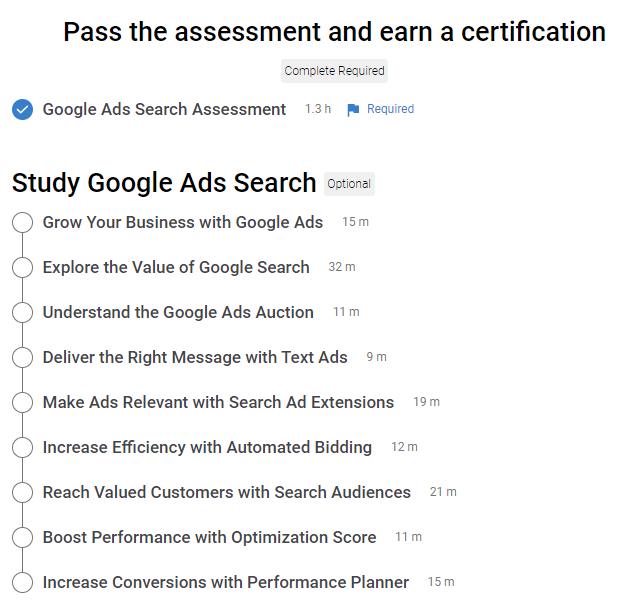The height and width of the screenshot is (608, 640).
Task: Click circle beside Increase Conversions with Performance Planner
Action: (22, 583)
